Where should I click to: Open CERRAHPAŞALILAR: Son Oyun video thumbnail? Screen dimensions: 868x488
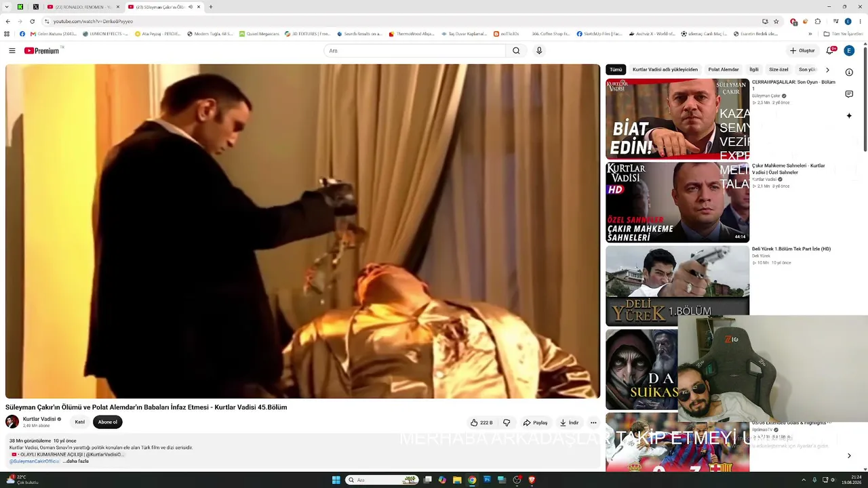pyautogui.click(x=677, y=119)
